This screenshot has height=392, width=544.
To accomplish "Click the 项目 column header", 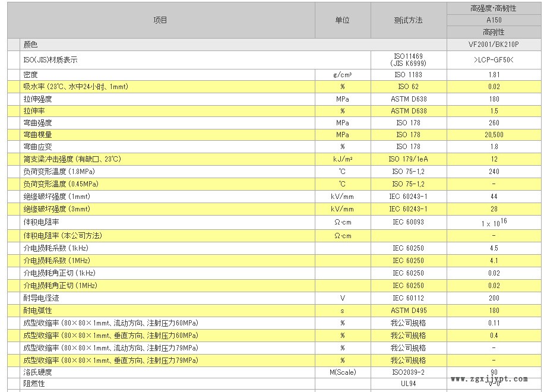I will pos(160,20).
